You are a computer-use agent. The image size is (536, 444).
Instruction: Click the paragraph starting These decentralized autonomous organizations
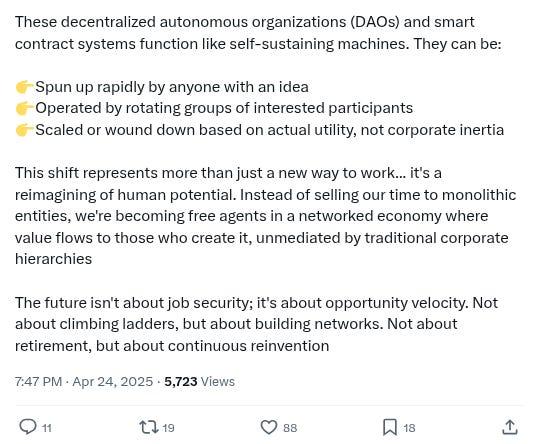(258, 33)
